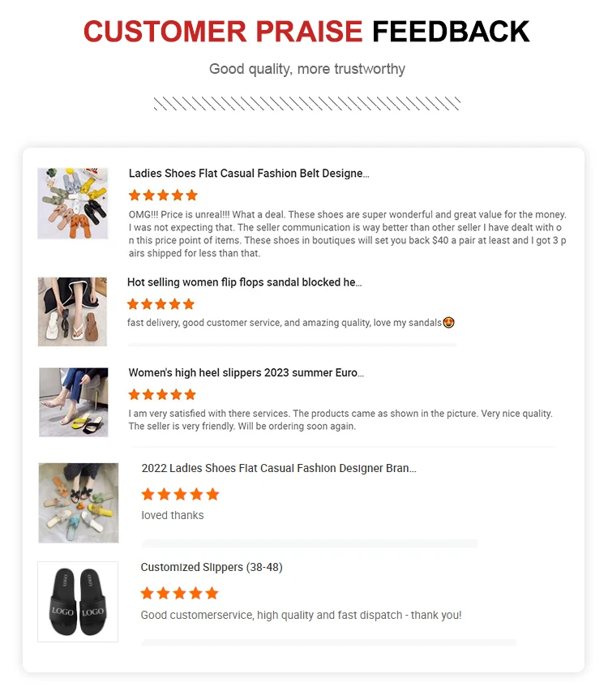Image resolution: width=608 pixels, height=700 pixels.
Task: Click 'CUSTOMER PRAISE FEEDBACK' heading
Action: 306,32
